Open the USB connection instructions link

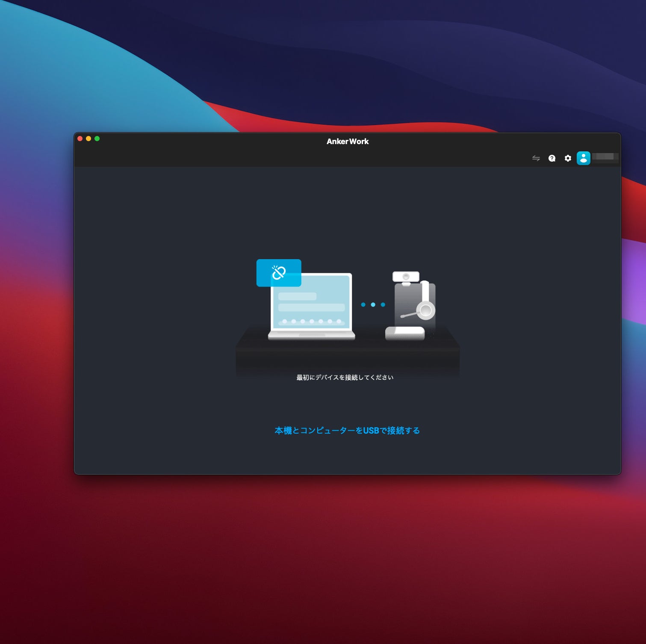(347, 431)
